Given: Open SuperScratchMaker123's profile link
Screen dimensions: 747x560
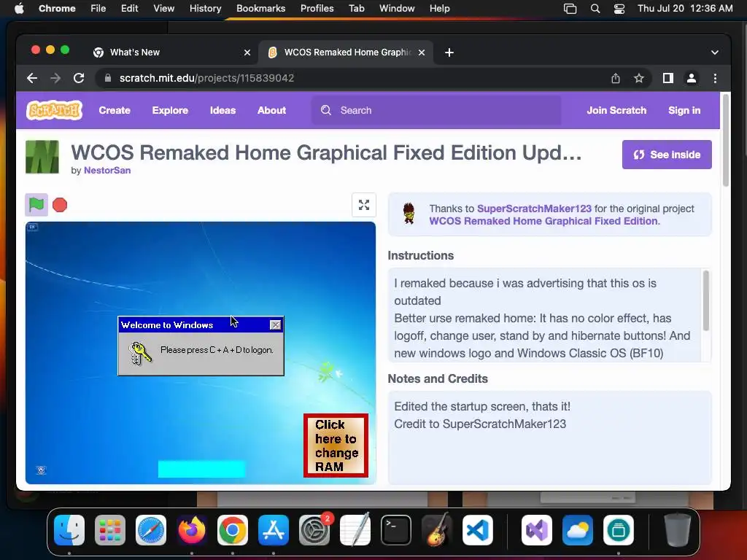Looking at the screenshot, I should (534, 209).
